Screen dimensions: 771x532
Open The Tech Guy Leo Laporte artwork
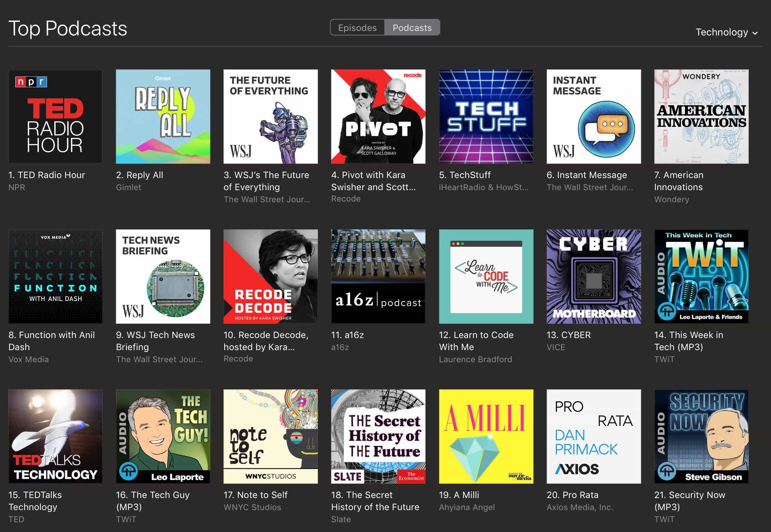point(163,436)
